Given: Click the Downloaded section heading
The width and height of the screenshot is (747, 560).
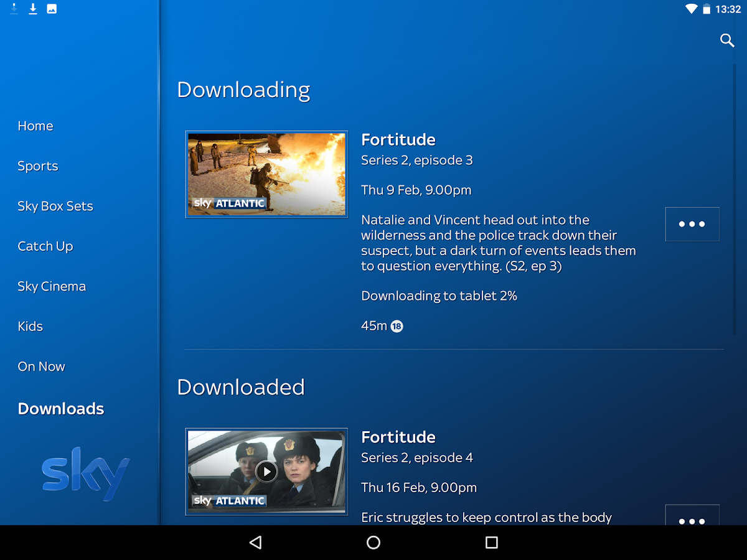Looking at the screenshot, I should click(241, 387).
